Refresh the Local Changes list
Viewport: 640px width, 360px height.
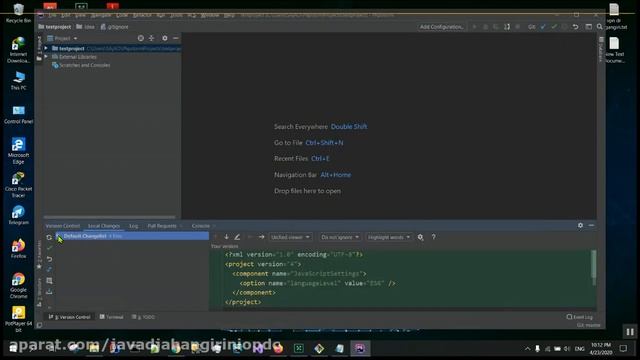(x=49, y=237)
